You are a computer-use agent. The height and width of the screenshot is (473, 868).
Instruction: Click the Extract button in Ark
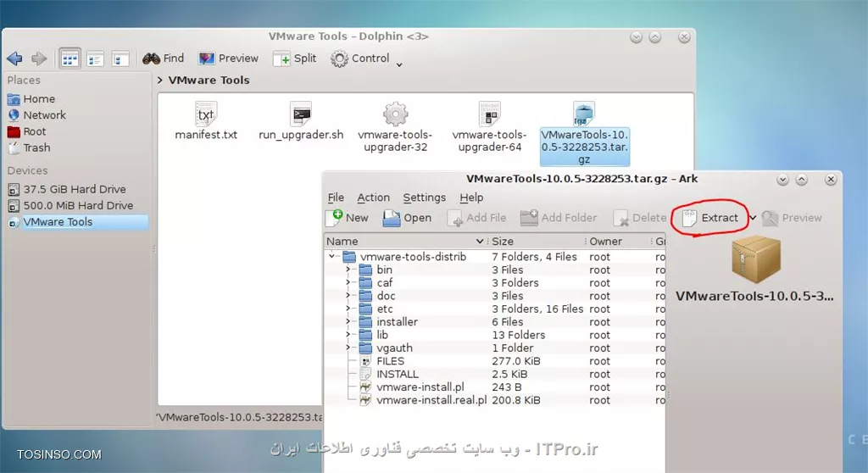pyautogui.click(x=710, y=218)
